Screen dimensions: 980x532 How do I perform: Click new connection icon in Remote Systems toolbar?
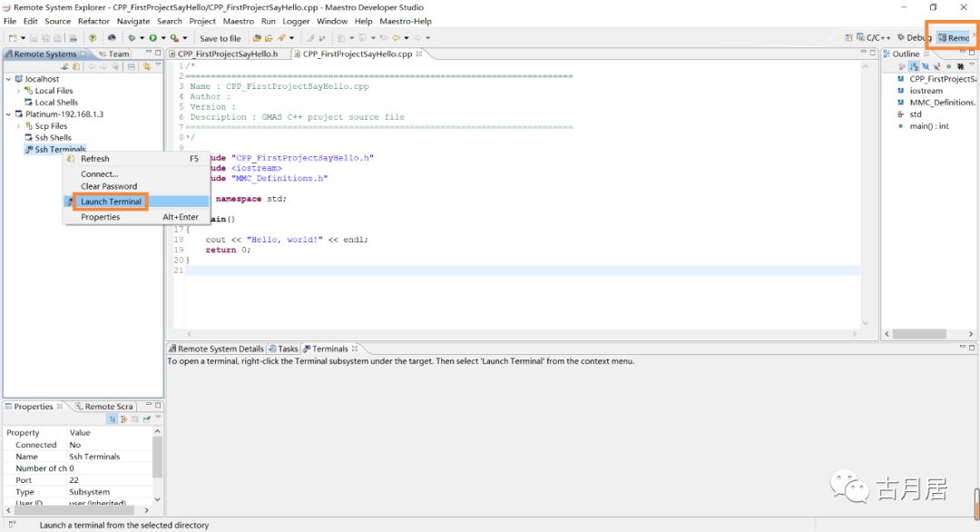64,66
